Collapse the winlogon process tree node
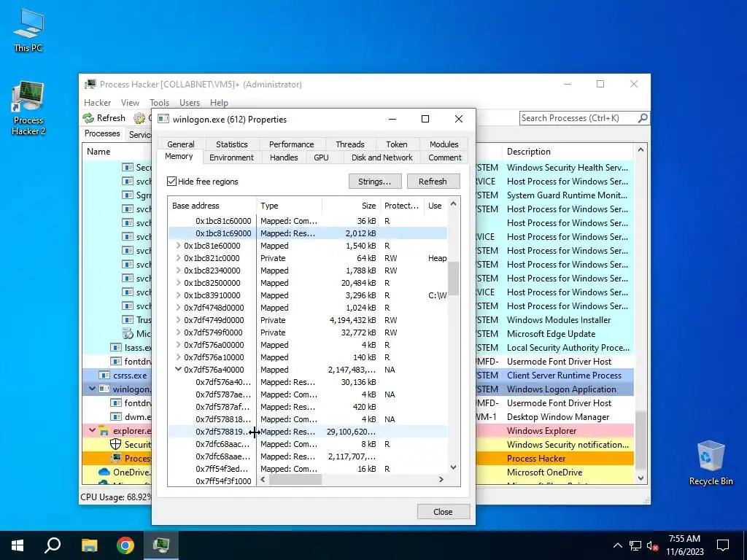This screenshot has width=747, height=560. tap(92, 389)
